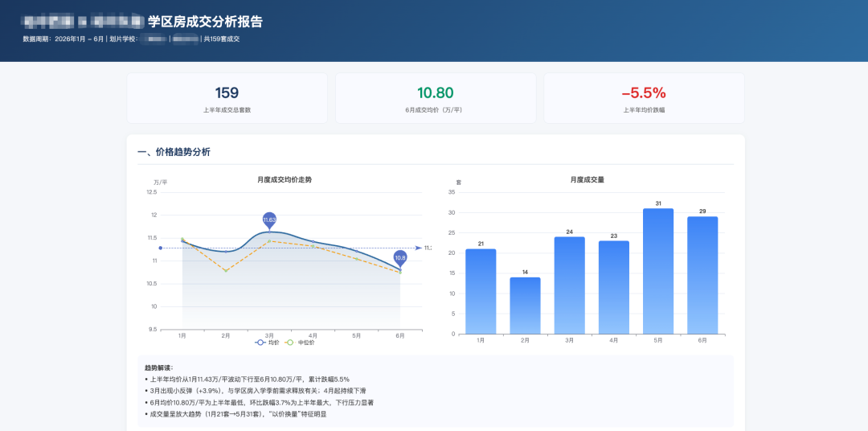Select the 中位价 data point for 3月

269,241
